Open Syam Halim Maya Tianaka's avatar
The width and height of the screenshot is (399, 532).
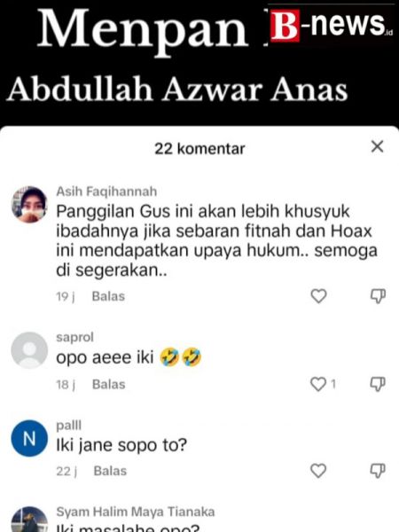point(29,520)
